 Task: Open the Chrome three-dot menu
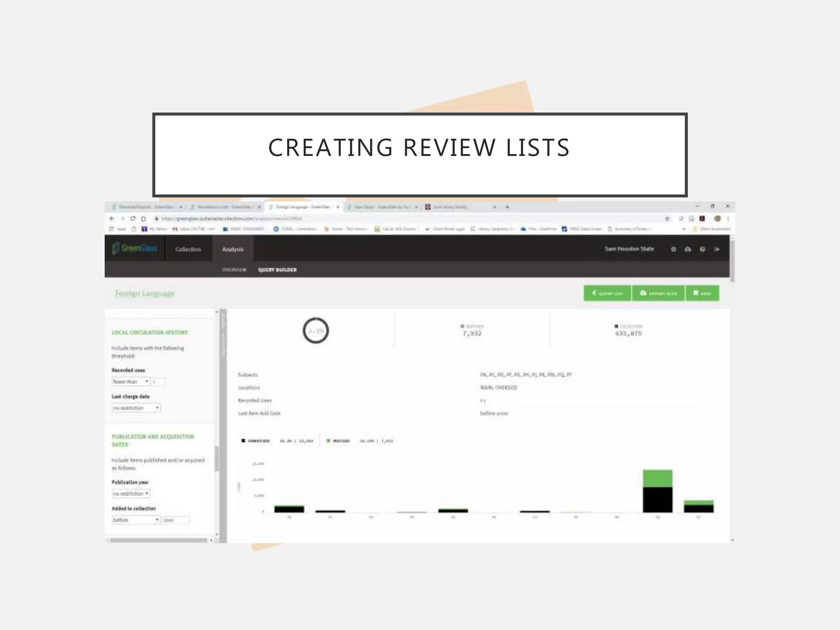pos(728,219)
